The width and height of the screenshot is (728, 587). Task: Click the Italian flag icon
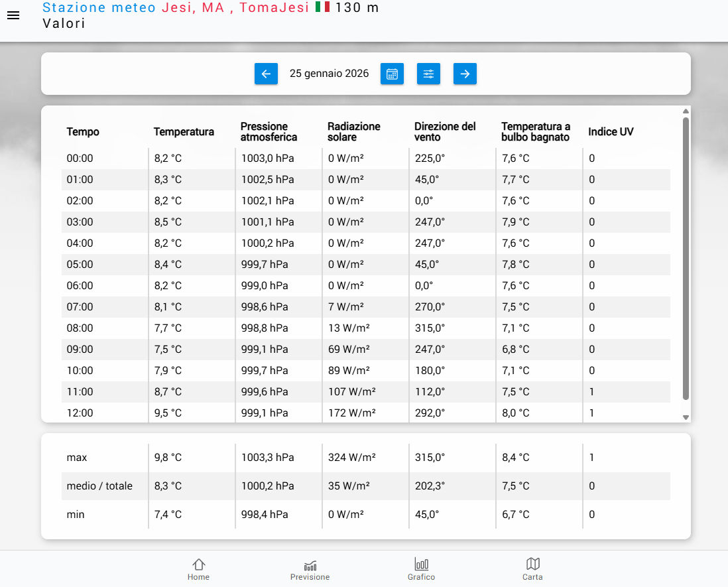coord(322,7)
